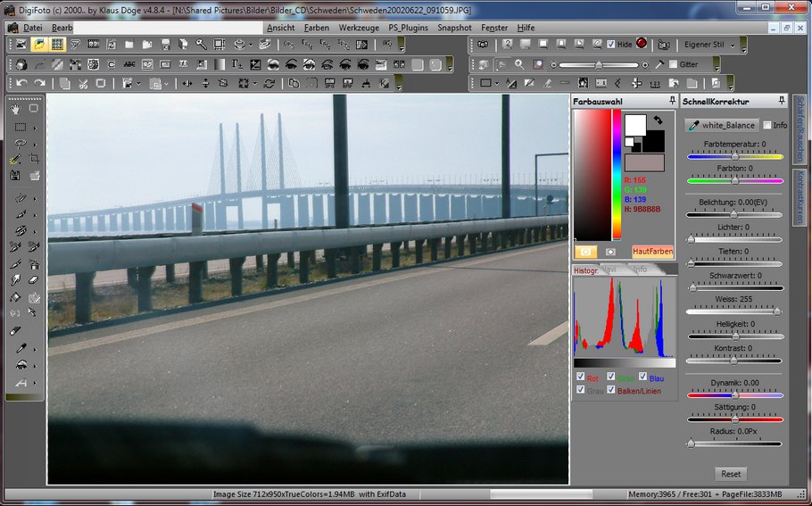This screenshot has height=506, width=812.
Task: Click the scissors Cut icon
Action: click(x=82, y=83)
